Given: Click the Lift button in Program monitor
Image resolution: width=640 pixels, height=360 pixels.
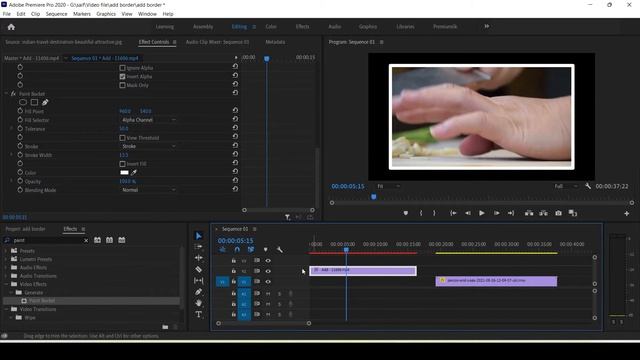Looking at the screenshot, I should [529, 213].
